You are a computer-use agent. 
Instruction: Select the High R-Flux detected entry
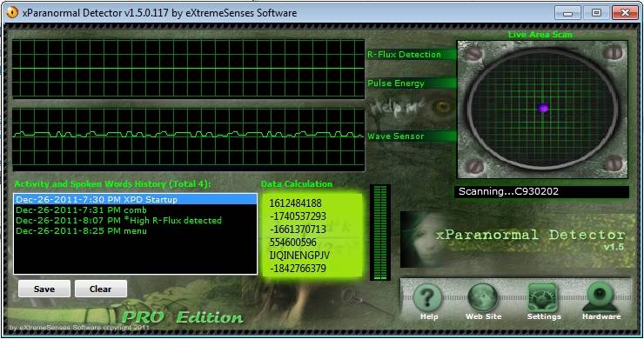(x=136, y=221)
